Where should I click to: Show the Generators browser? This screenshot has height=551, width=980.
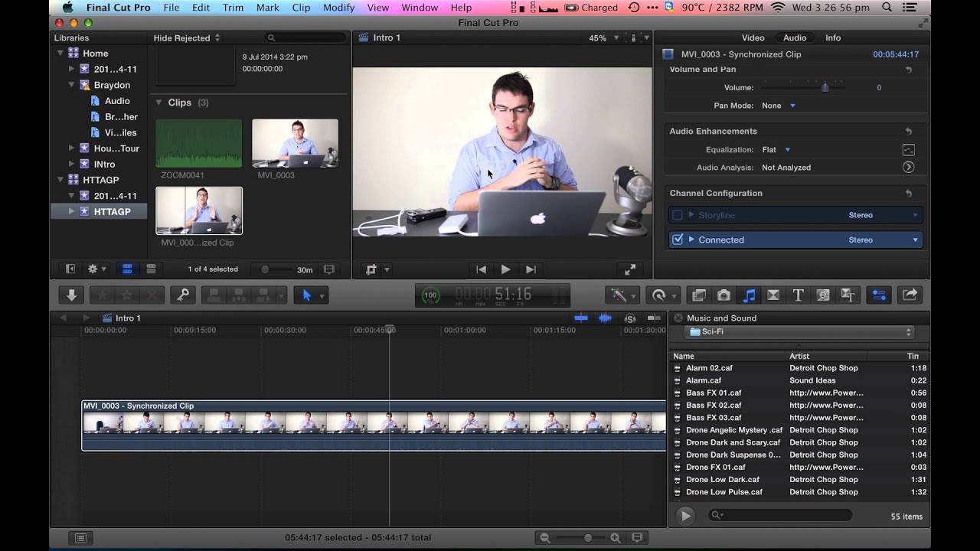tap(823, 295)
